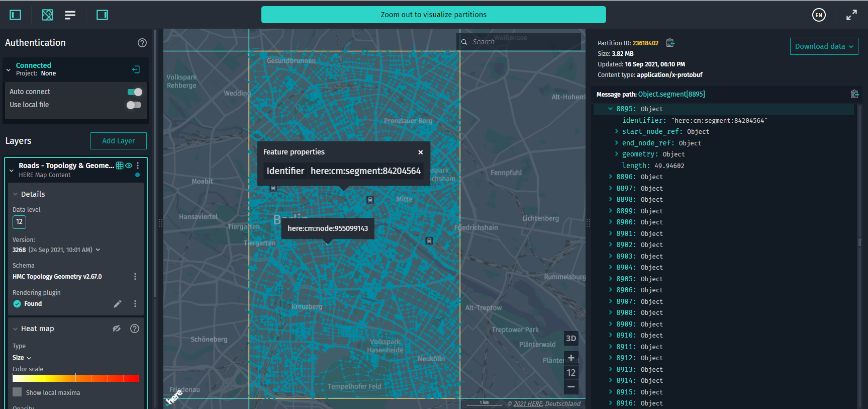Toggle Roads layer visibility eye
The width and height of the screenshot is (868, 409).
pos(129,166)
